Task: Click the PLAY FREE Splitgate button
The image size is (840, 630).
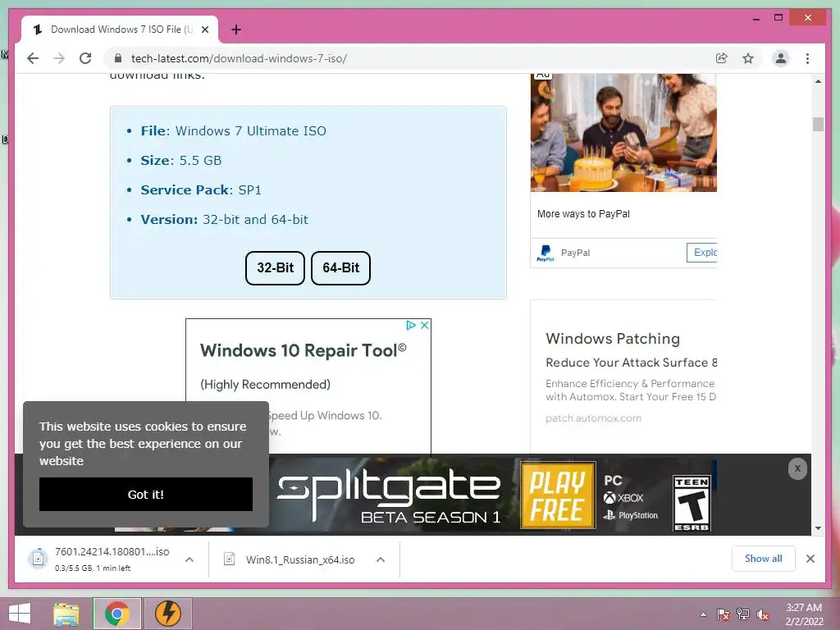Action: coord(558,495)
